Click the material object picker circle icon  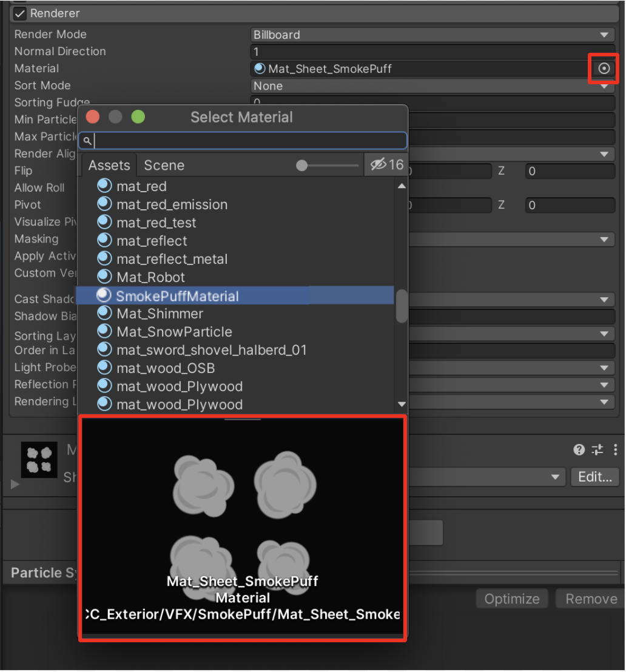[604, 69]
